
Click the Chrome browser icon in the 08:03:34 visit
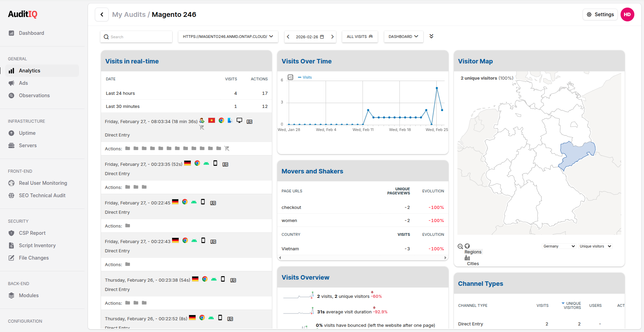[x=221, y=120]
